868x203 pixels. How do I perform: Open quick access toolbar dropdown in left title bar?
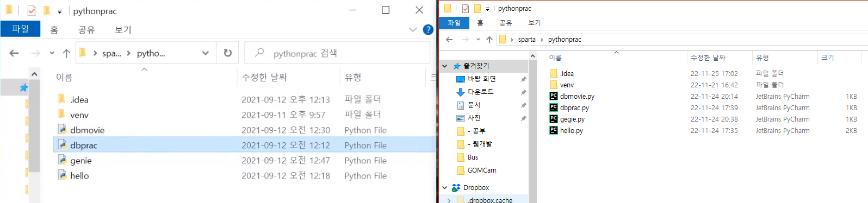(59, 11)
